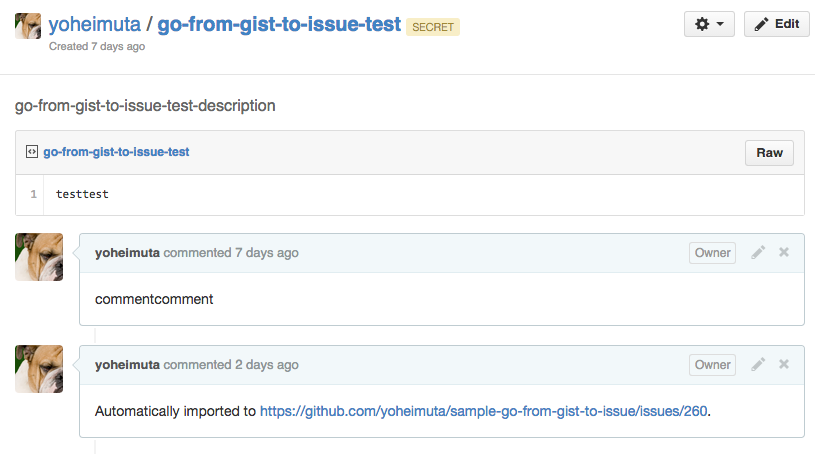Click the Edit gist button
Viewport: 815px width, 454px height.
776,24
